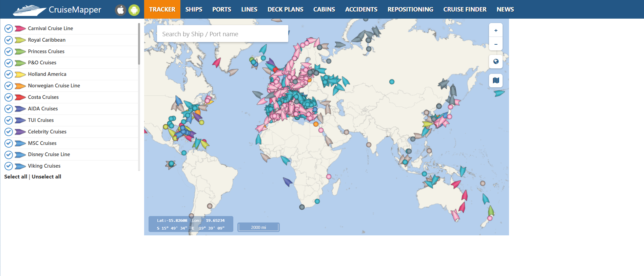Disable Holland America checkbox

click(x=8, y=75)
